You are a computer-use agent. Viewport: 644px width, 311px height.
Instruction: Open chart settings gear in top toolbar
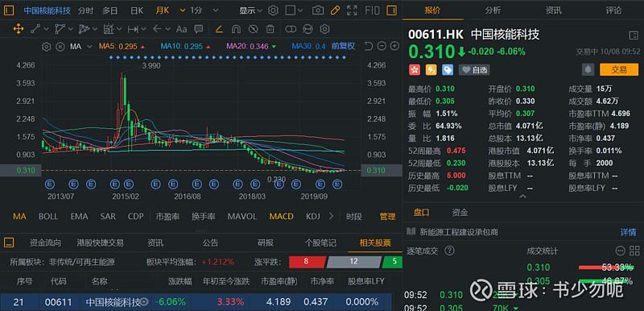click(273, 10)
